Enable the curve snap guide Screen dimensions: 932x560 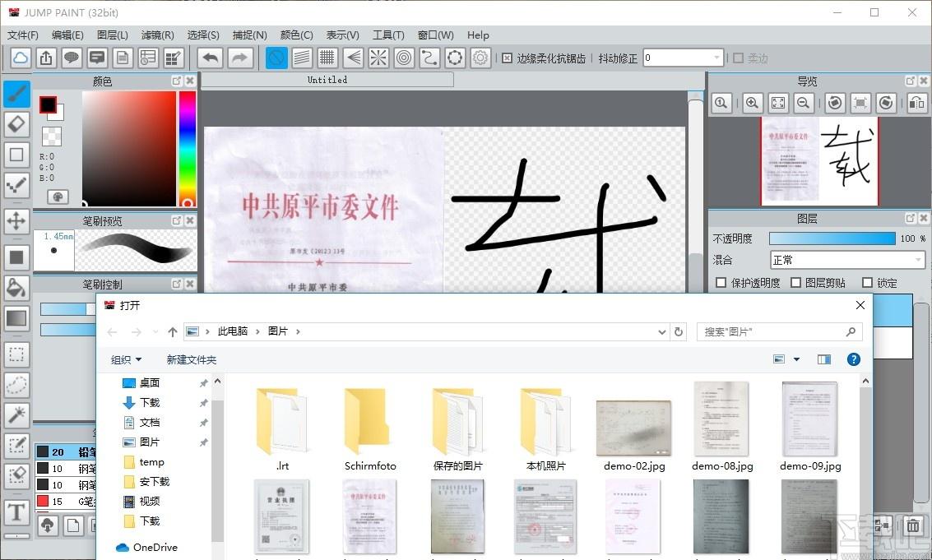429,58
